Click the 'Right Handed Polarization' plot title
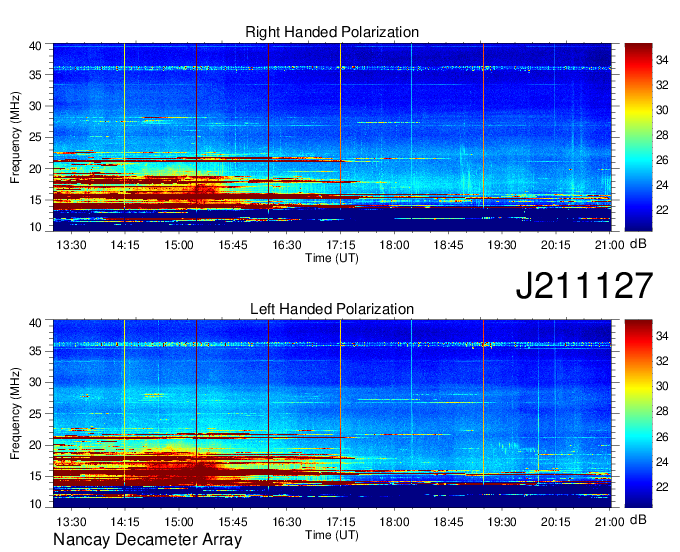The height and width of the screenshot is (552, 680). point(332,32)
